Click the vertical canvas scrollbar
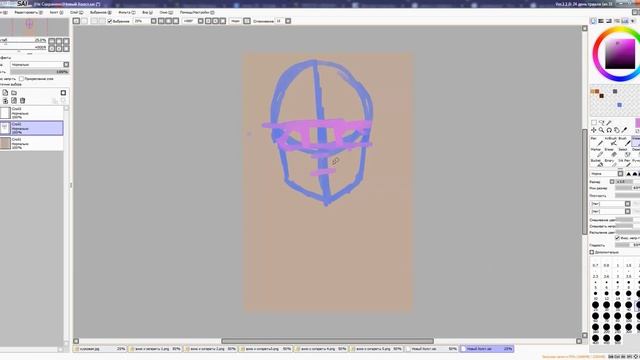Screen dimensions: 640x360 (x=584, y=182)
